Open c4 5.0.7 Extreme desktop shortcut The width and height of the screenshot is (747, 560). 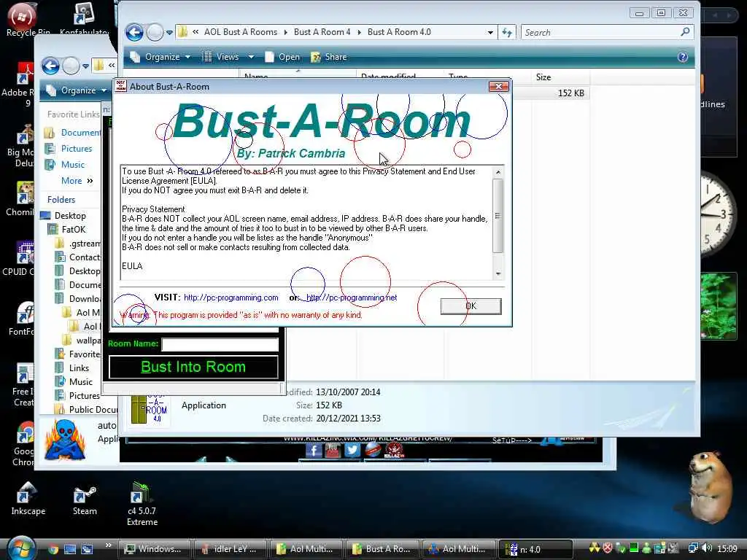[142, 504]
